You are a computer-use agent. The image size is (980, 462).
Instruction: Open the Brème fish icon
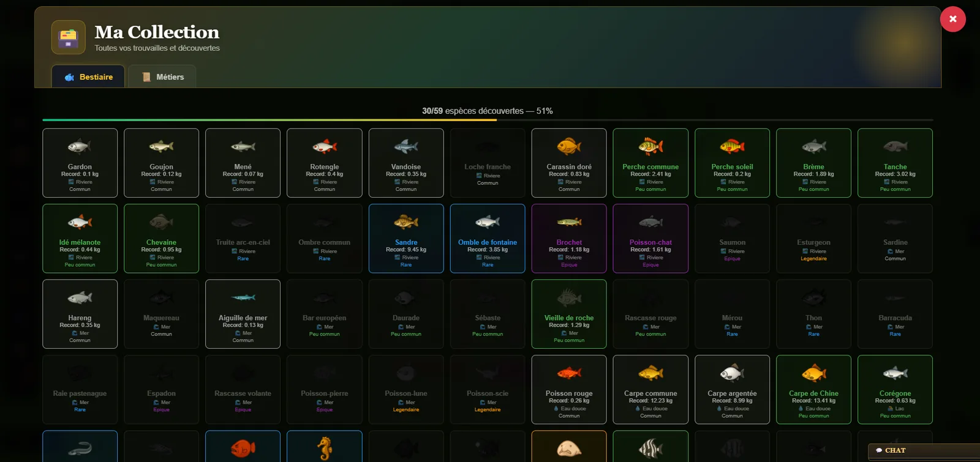tap(813, 147)
